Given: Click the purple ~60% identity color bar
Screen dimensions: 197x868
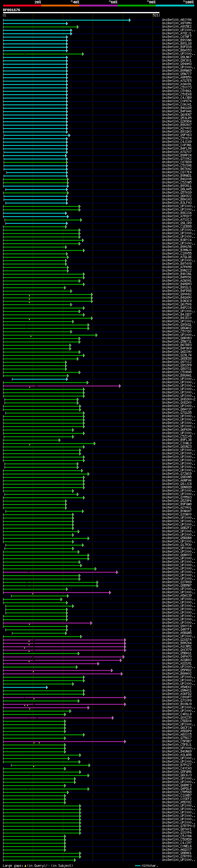Looking at the screenshot, I should 99,6.
